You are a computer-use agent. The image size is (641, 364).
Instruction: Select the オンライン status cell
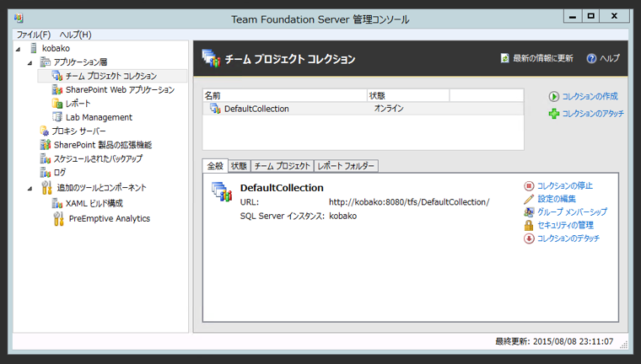click(x=389, y=109)
